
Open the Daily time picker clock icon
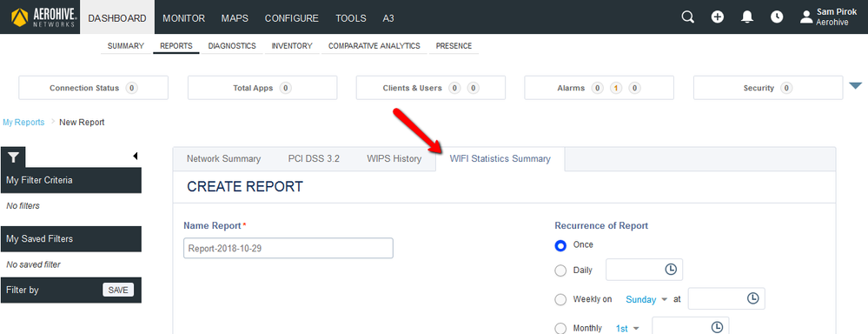671,269
